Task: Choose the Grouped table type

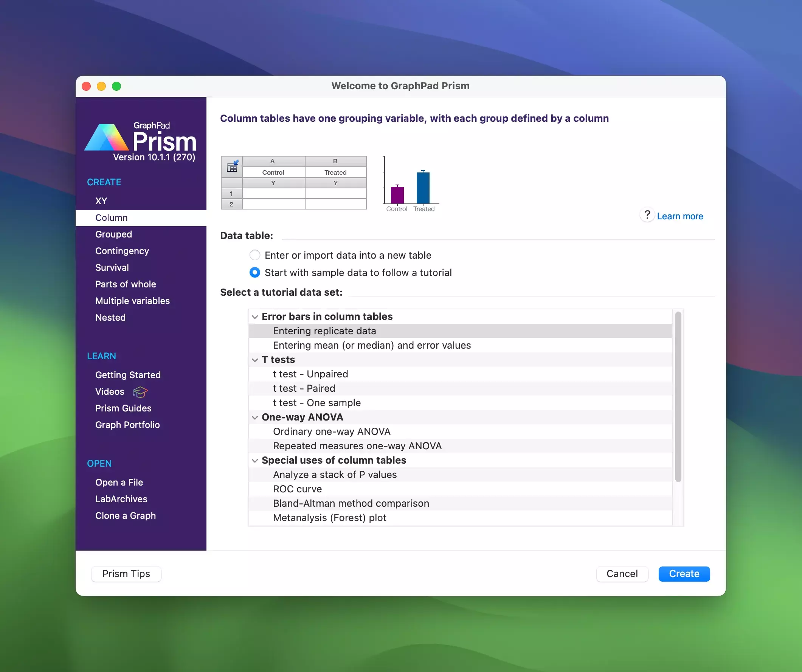Action: [113, 234]
